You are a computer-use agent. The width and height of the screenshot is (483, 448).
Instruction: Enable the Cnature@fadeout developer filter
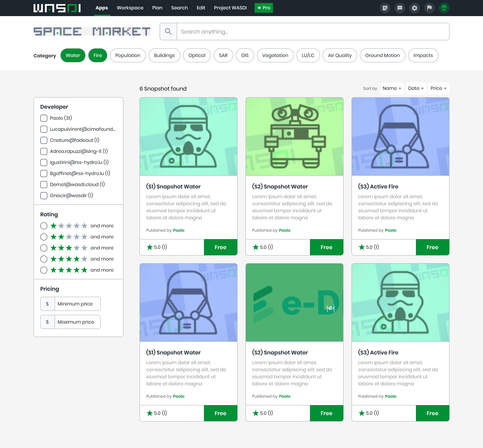(x=44, y=140)
